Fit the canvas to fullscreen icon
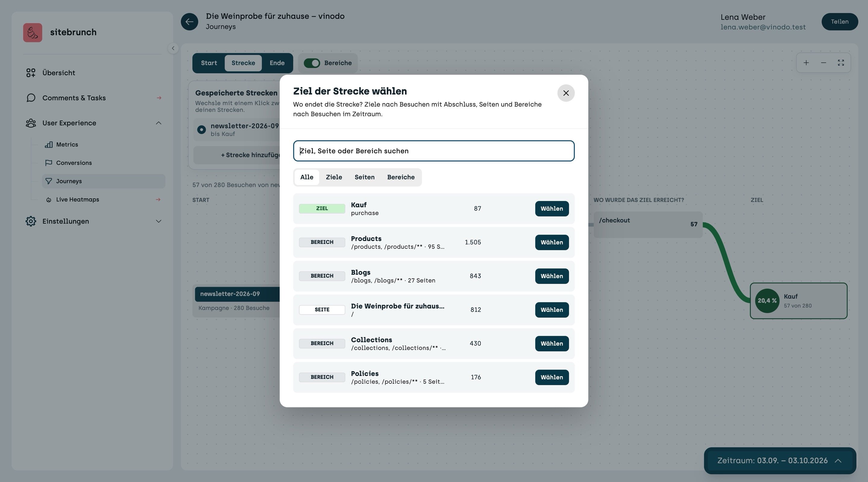The image size is (868, 482). (x=841, y=63)
